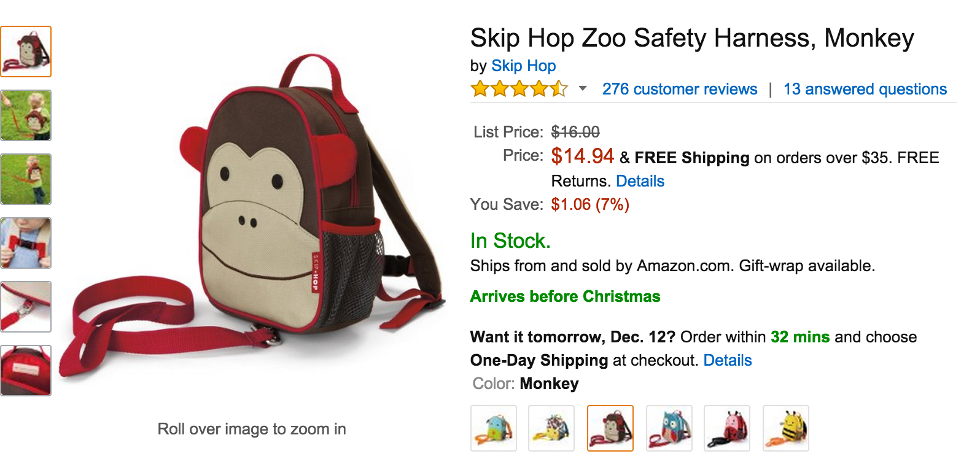Show the chest buckle close-up thumbnail

tap(26, 243)
